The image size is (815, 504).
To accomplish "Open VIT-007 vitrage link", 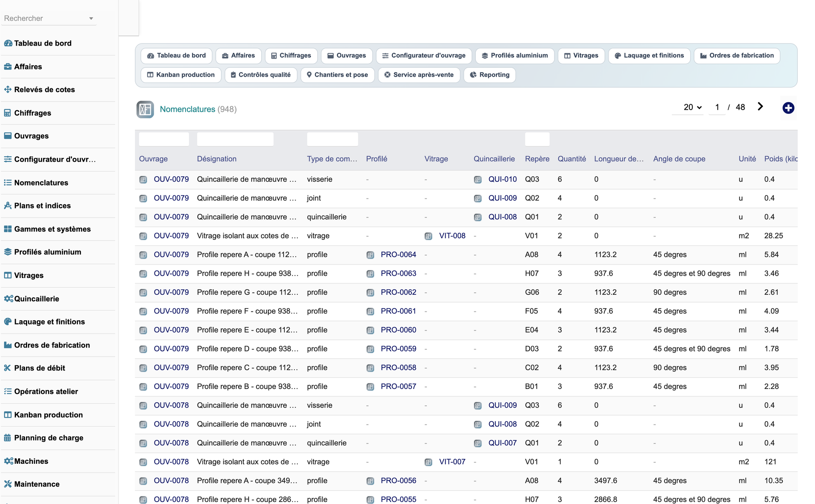I will point(452,462).
